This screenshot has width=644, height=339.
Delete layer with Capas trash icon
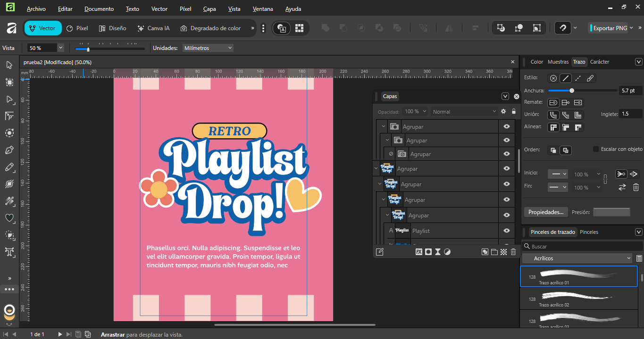(x=513, y=252)
